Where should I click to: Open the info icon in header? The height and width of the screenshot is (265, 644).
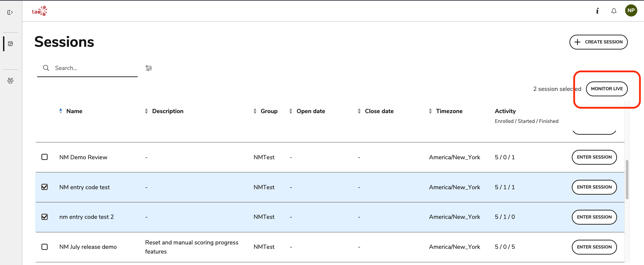[x=597, y=11]
